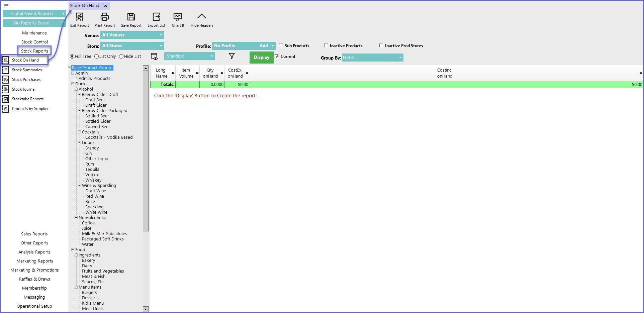Select the List Only radio button
The width and height of the screenshot is (644, 313).
click(97, 57)
